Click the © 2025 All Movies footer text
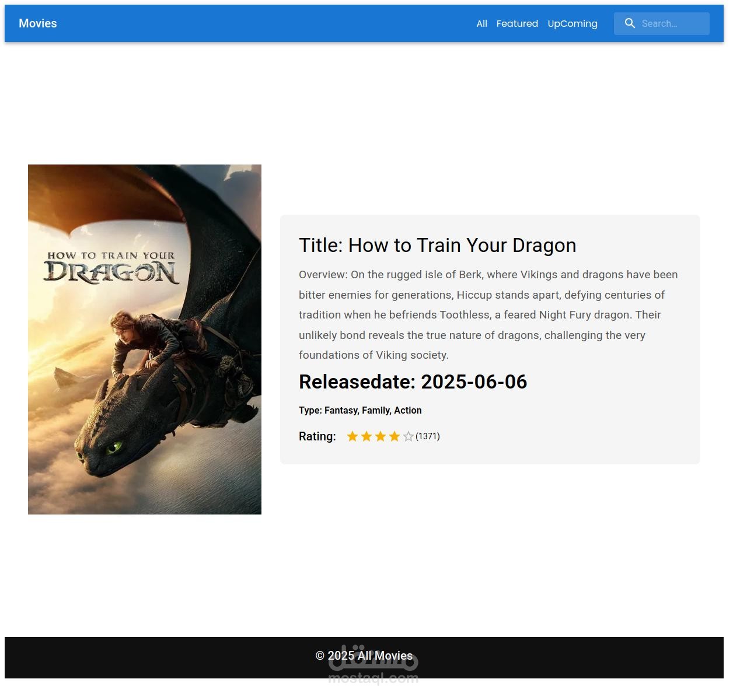Screen dimensions: 747x700 (364, 656)
